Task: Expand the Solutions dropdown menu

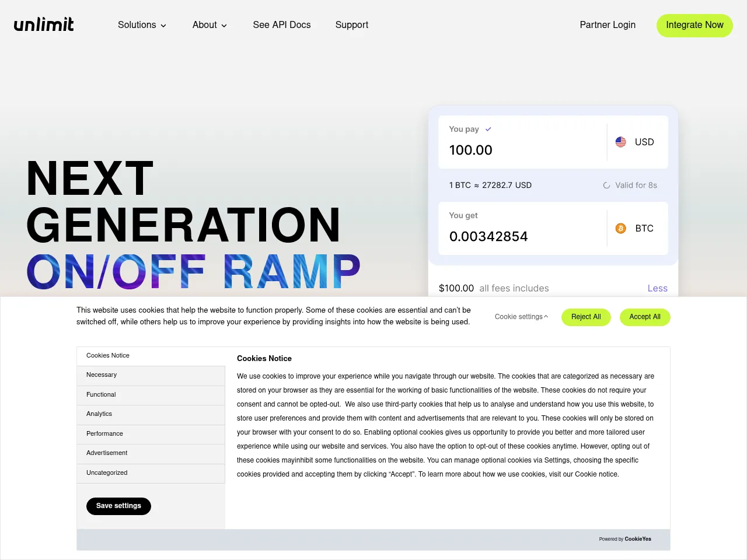Action: pyautogui.click(x=142, y=25)
